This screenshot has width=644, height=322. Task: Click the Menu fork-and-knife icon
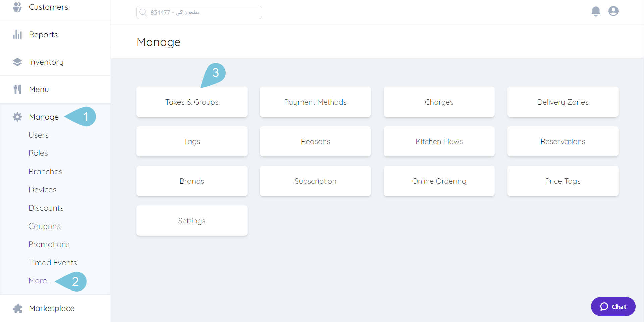[17, 89]
